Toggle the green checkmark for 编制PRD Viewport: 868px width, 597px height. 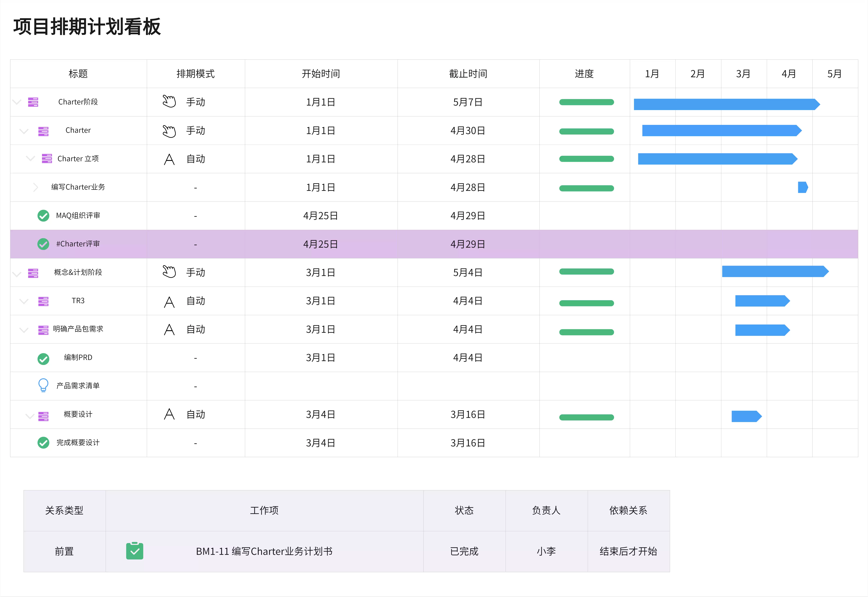click(43, 359)
